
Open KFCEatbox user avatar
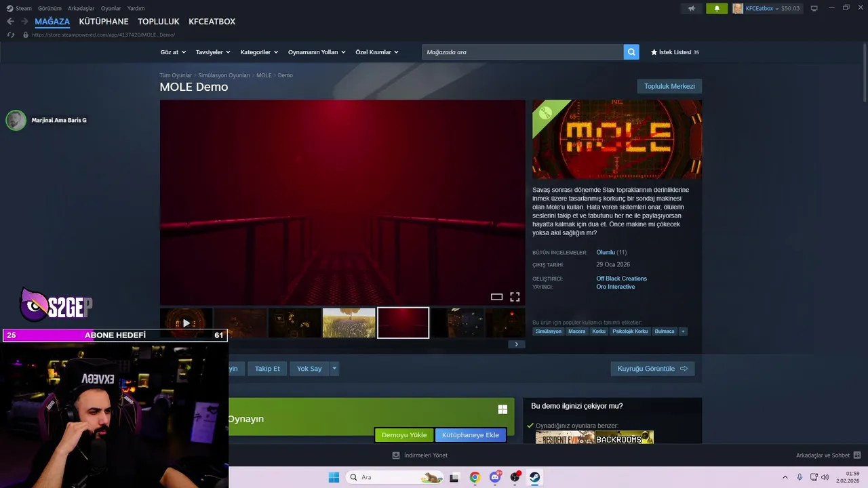point(738,8)
